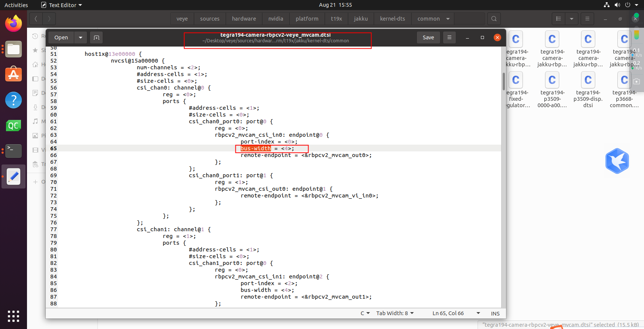Open the Terminal dock icon
The image size is (644, 329).
tap(13, 151)
